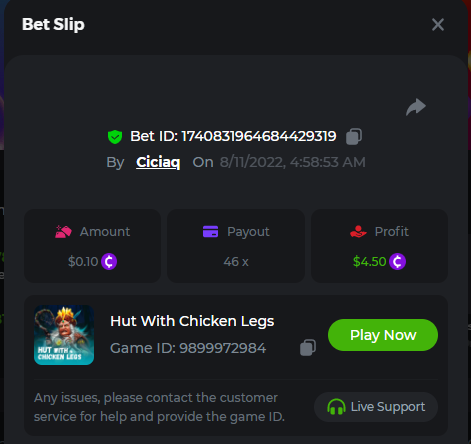Open Live Support chat
This screenshot has height=444, width=471.
[x=376, y=407]
